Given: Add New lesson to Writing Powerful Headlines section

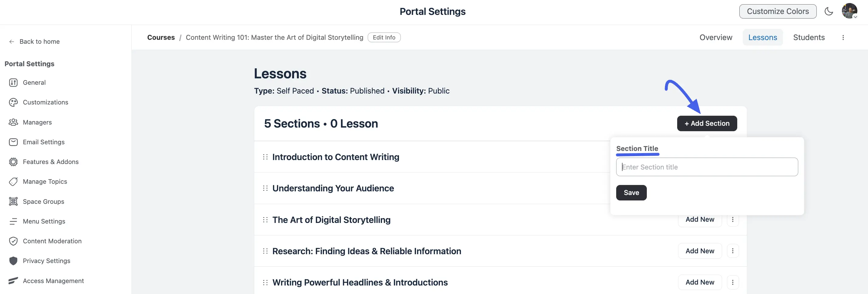Looking at the screenshot, I should (x=700, y=282).
